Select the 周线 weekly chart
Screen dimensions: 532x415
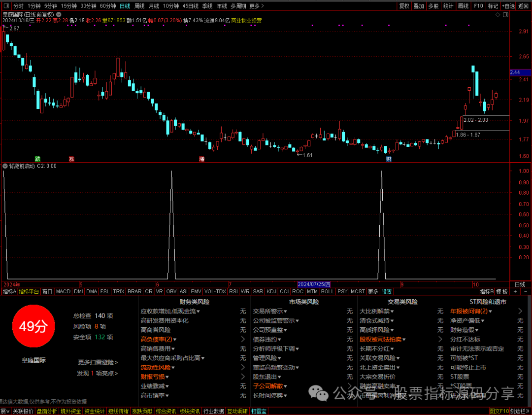pyautogui.click(x=139, y=6)
